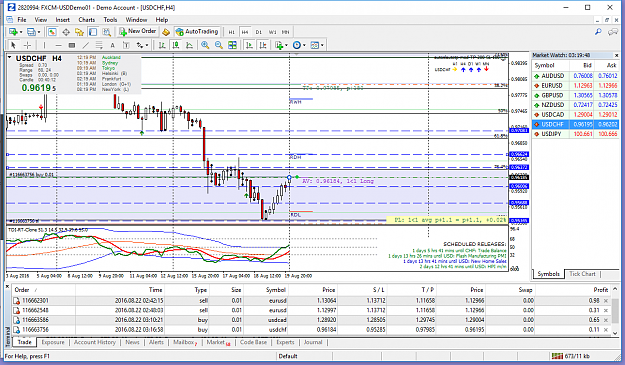
Task: Close order 116662301 via its X
Action: pos(606,300)
